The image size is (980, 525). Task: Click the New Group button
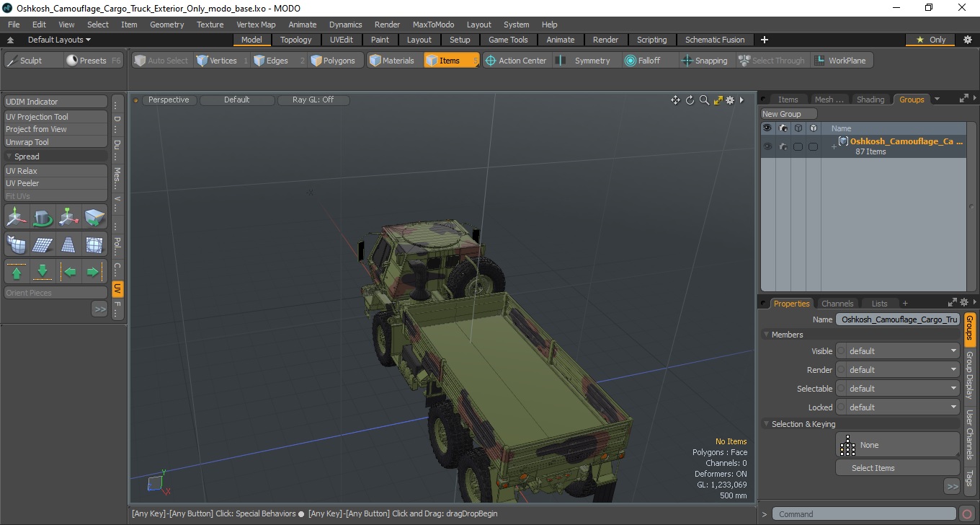pyautogui.click(x=789, y=114)
